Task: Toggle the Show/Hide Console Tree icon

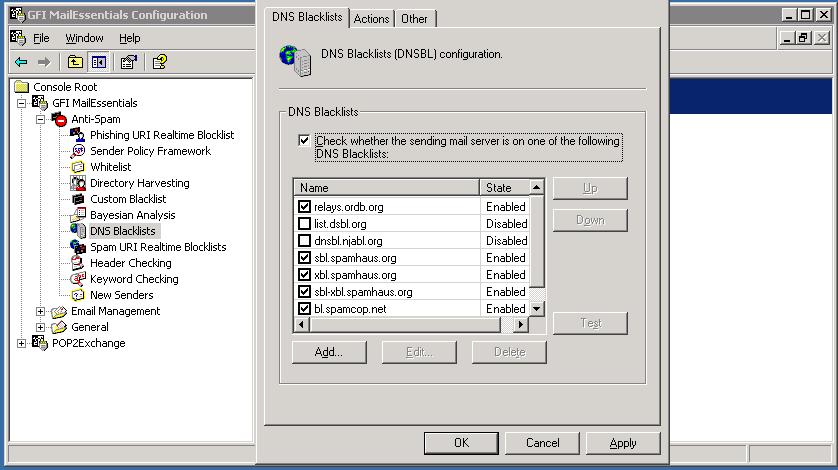Action: coord(99,62)
